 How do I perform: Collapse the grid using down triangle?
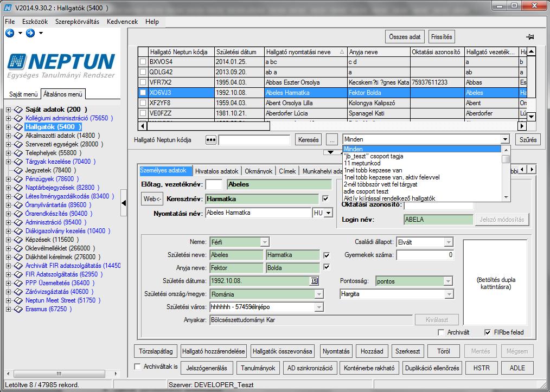pyautogui.click(x=330, y=152)
